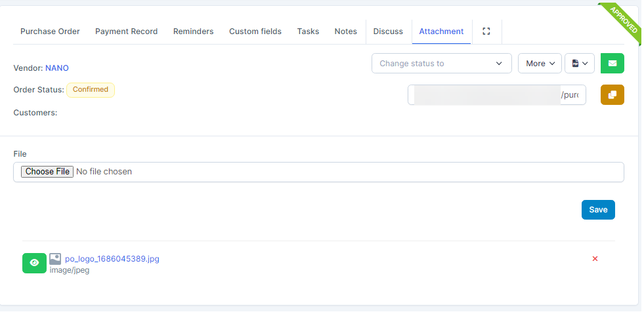
Task: Click the image file icon beside po_logo
Action: [x=55, y=259]
